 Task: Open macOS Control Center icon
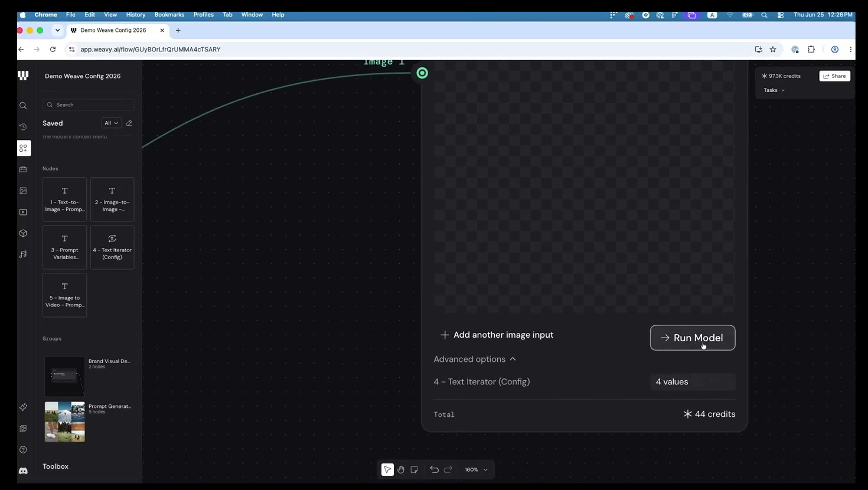[781, 15]
